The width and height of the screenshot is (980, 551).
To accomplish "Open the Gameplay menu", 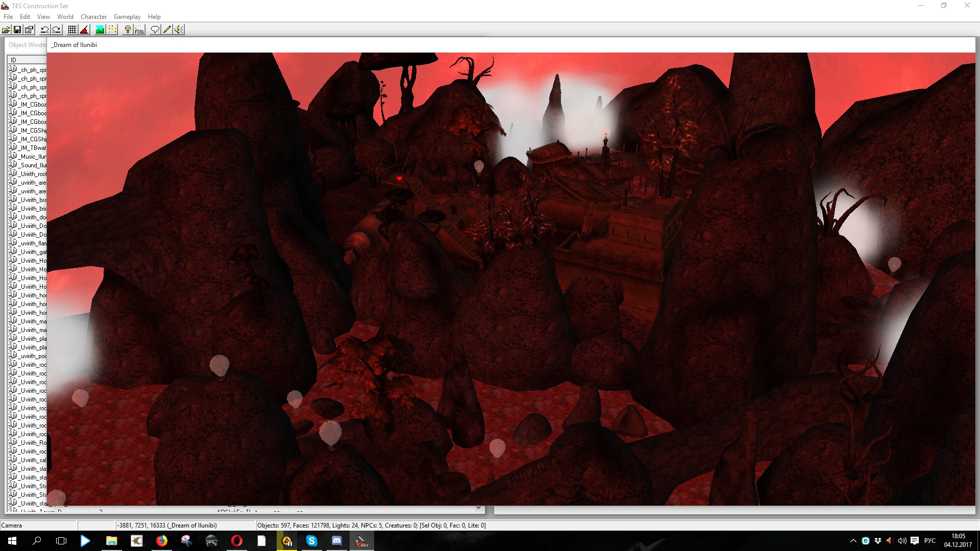I will 127,17.
